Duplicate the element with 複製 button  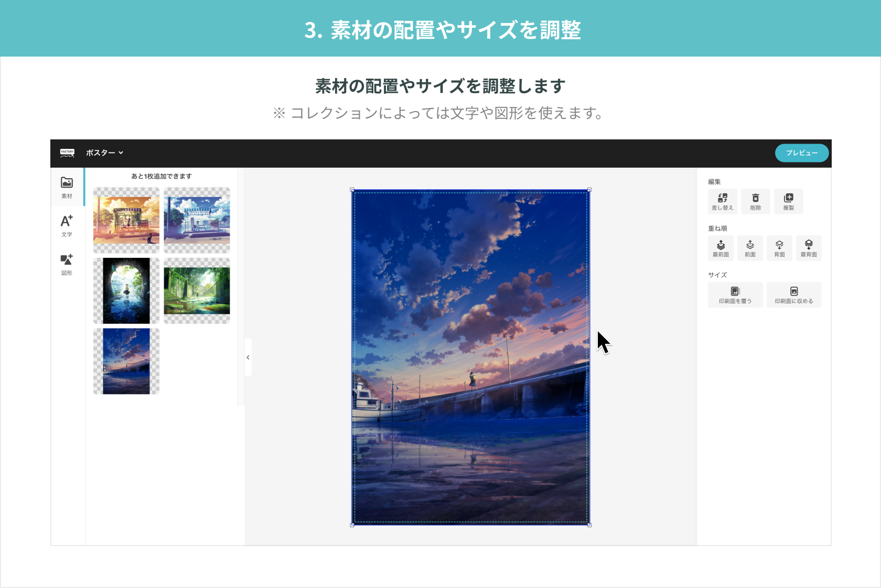coord(789,202)
